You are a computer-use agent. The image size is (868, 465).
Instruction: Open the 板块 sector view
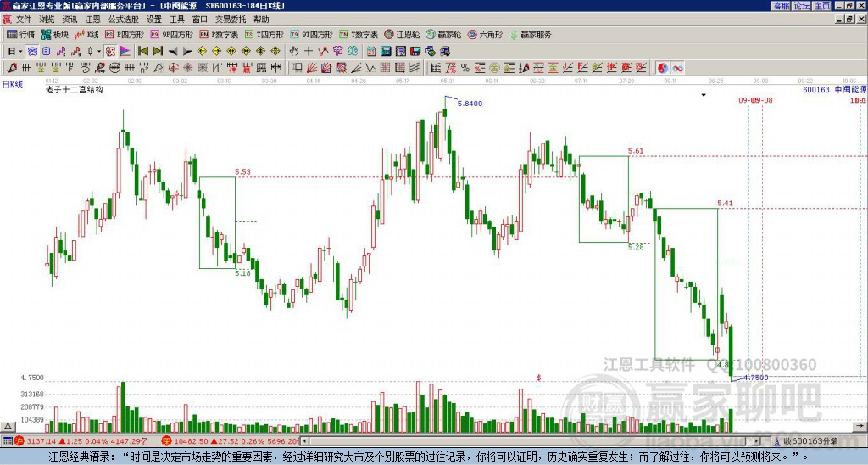click(55, 34)
